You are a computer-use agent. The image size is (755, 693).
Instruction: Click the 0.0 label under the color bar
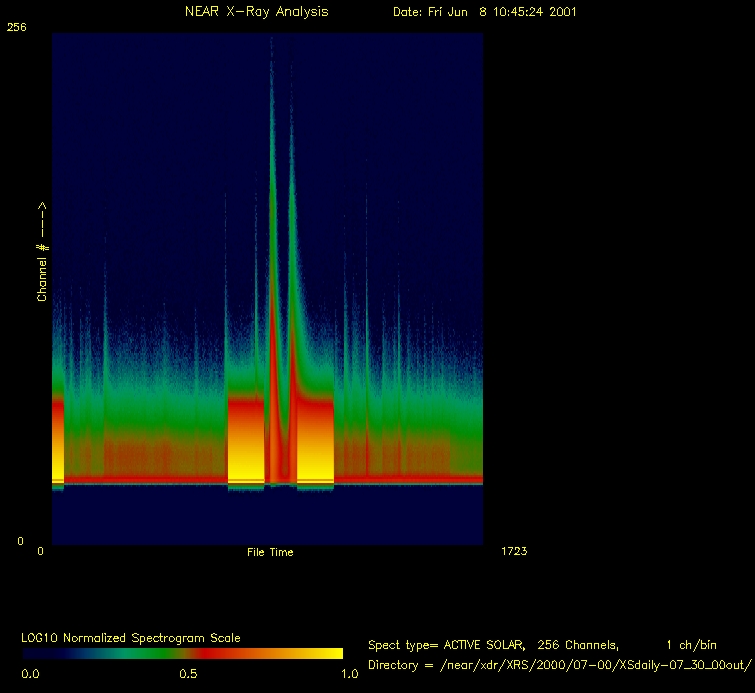[31, 674]
